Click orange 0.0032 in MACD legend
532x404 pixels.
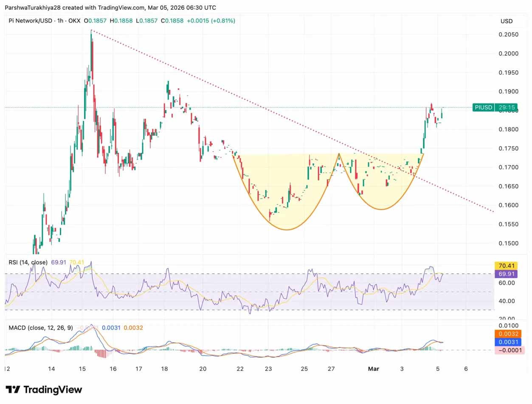tap(134, 328)
